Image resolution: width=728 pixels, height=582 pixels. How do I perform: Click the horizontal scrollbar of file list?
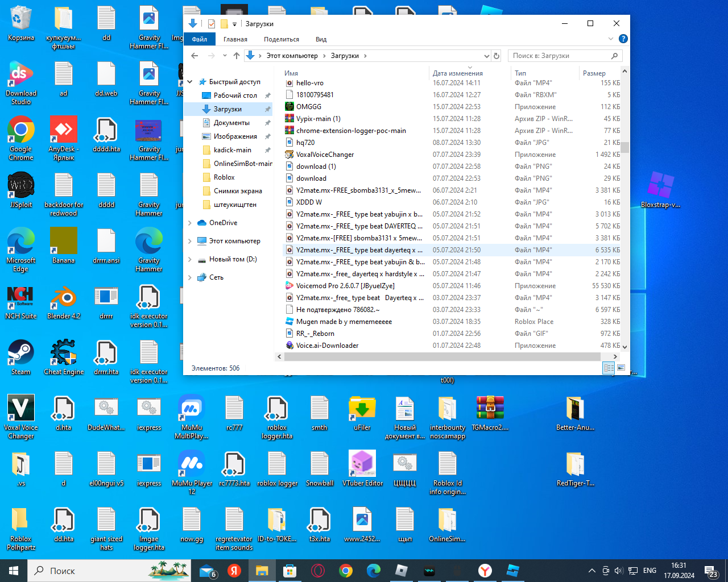tap(442, 356)
